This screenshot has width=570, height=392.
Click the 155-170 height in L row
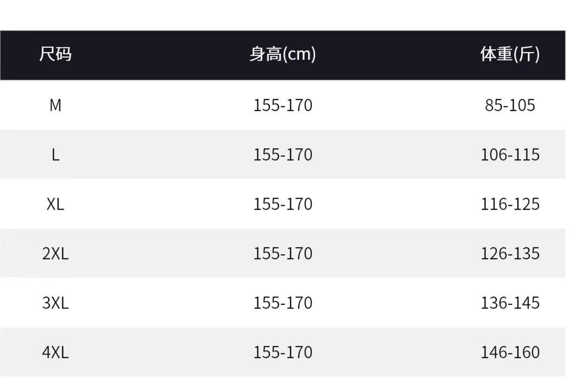coord(282,154)
